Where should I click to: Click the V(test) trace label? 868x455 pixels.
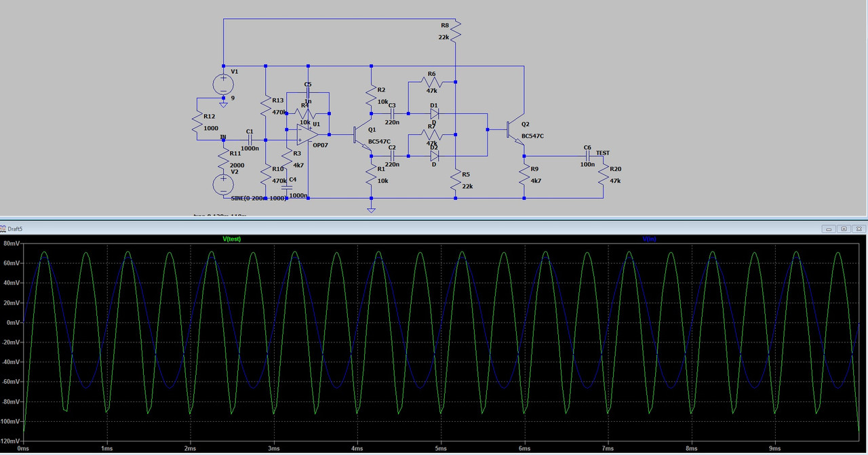pyautogui.click(x=232, y=239)
